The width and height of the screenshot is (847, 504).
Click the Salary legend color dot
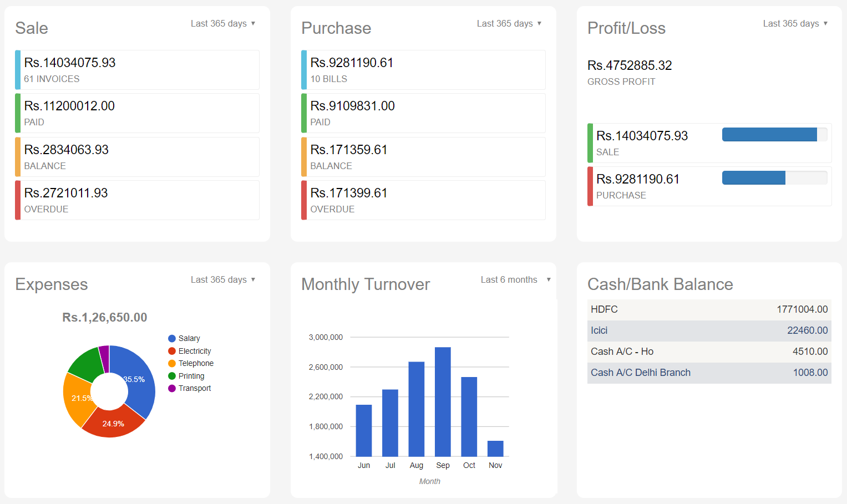pyautogui.click(x=172, y=339)
